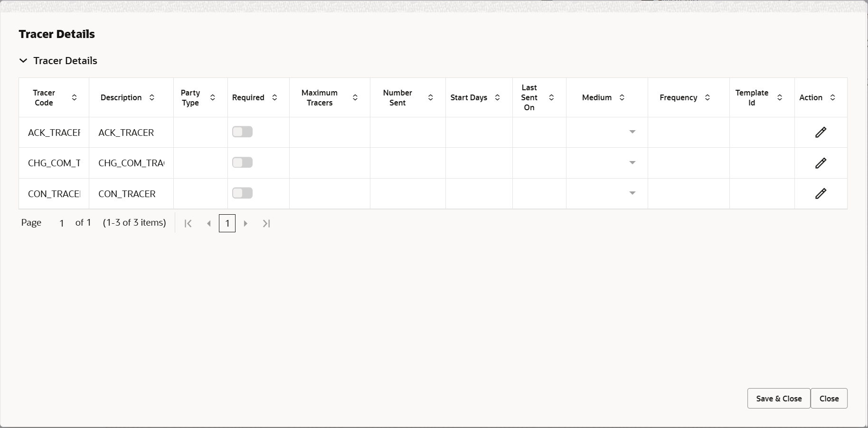
Task: Edit the CON_TRACER row pencil icon
Action: coord(821,193)
